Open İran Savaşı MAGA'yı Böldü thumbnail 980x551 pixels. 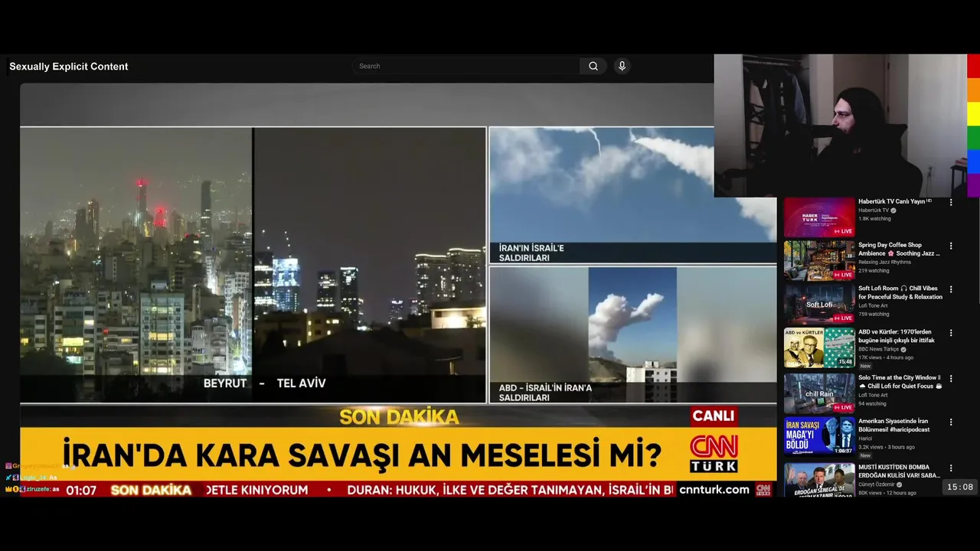[818, 437]
